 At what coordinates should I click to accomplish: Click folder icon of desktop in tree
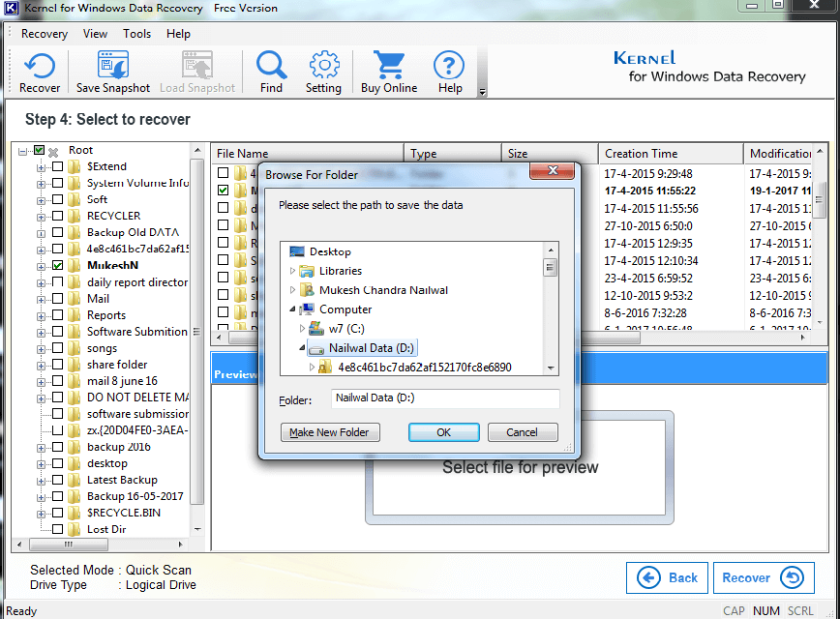(75, 463)
